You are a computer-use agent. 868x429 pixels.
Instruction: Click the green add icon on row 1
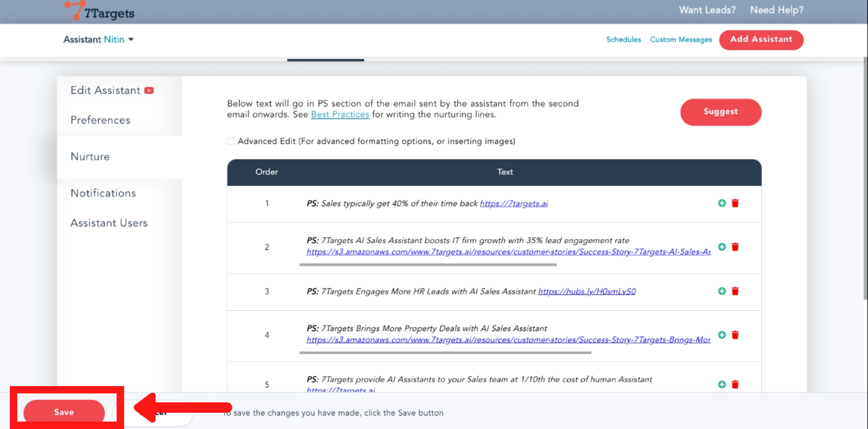(722, 203)
